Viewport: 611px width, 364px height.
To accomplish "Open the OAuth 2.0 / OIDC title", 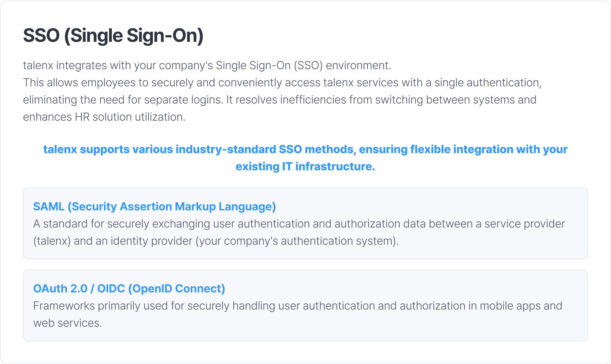I will [x=129, y=289].
